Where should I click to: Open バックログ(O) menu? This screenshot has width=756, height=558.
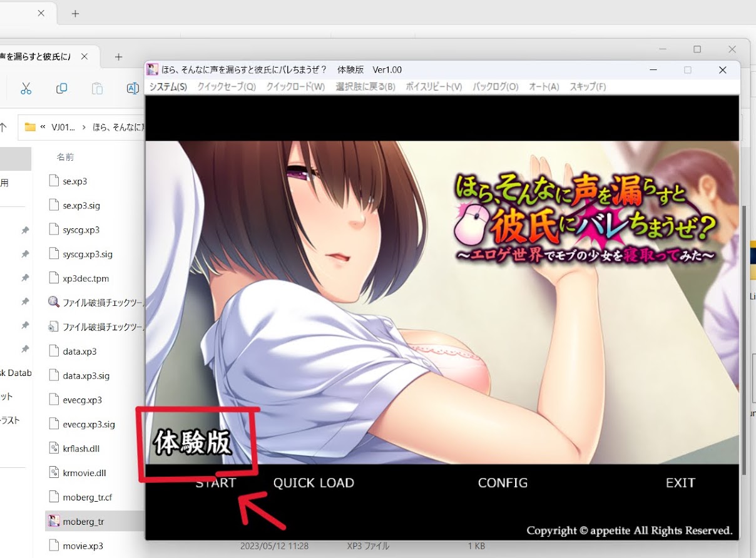point(495,87)
